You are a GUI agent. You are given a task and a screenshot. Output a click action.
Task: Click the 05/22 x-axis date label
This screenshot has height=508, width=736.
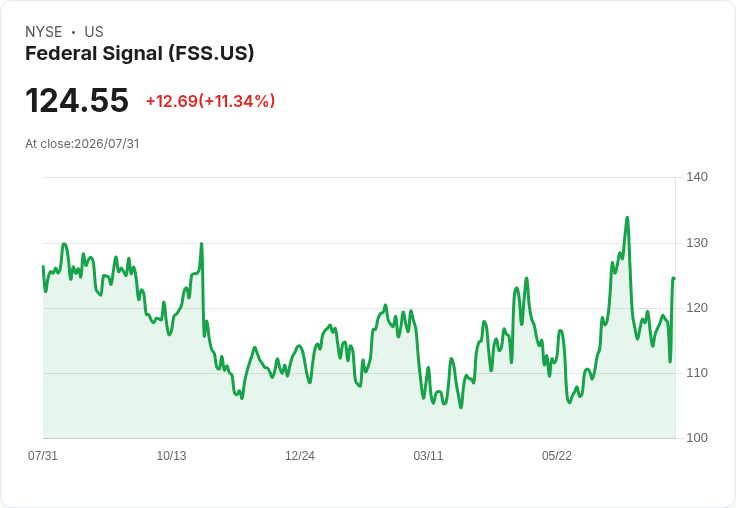tap(557, 455)
